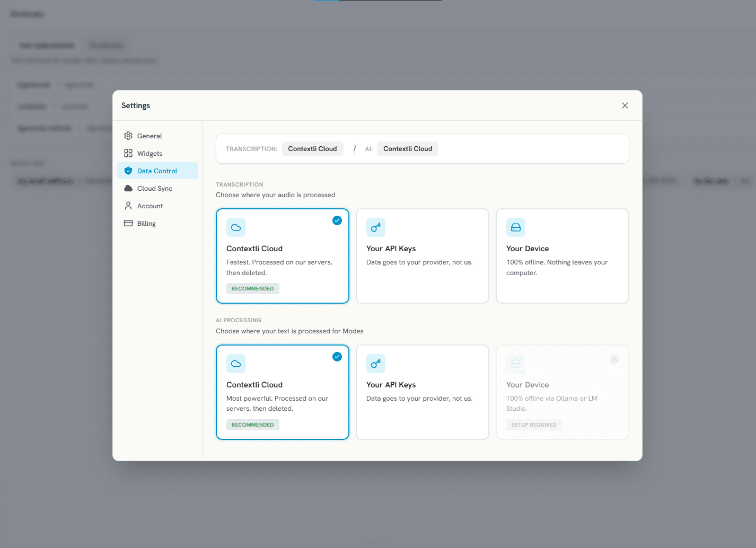Click drive icon in Transcription Your Device card
Screen dimensions: 756x548
[x=516, y=227]
